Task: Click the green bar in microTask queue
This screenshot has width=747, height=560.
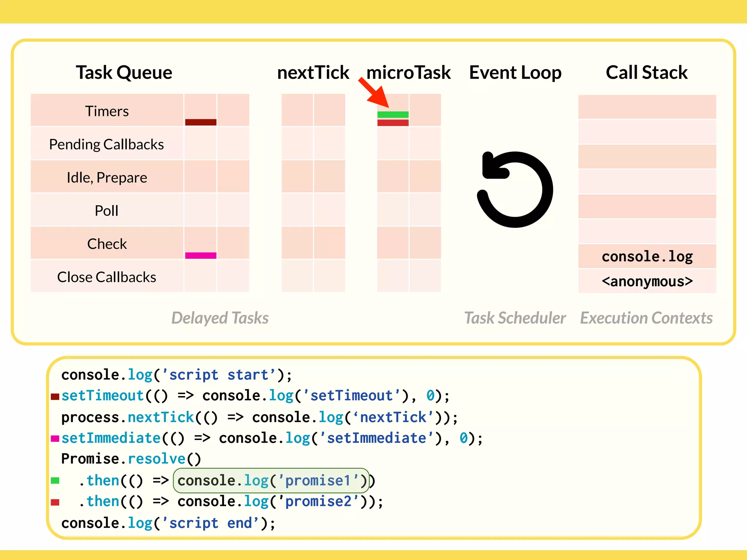Action: [393, 114]
